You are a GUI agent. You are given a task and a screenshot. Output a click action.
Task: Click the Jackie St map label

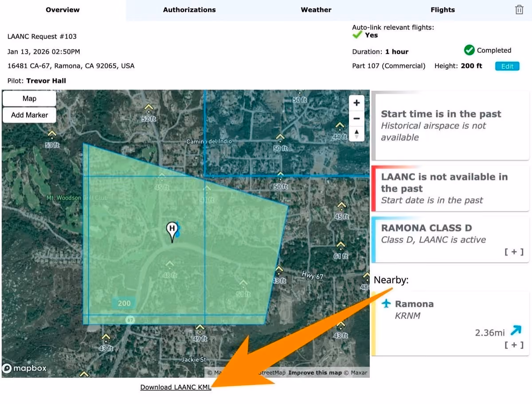(194, 360)
